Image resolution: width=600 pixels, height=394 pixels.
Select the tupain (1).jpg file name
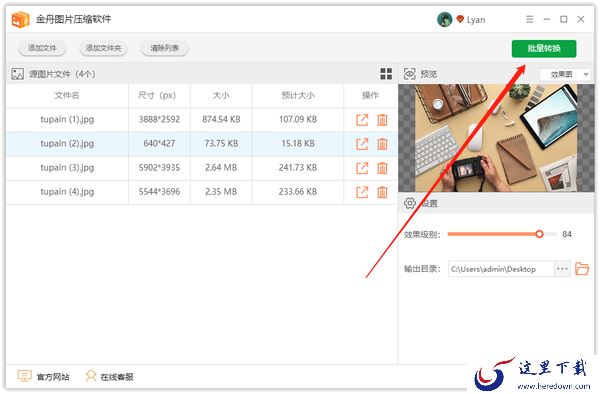coord(67,119)
